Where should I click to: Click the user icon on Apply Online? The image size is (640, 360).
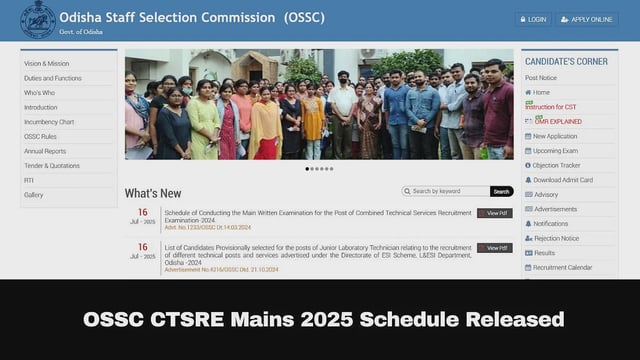(564, 19)
